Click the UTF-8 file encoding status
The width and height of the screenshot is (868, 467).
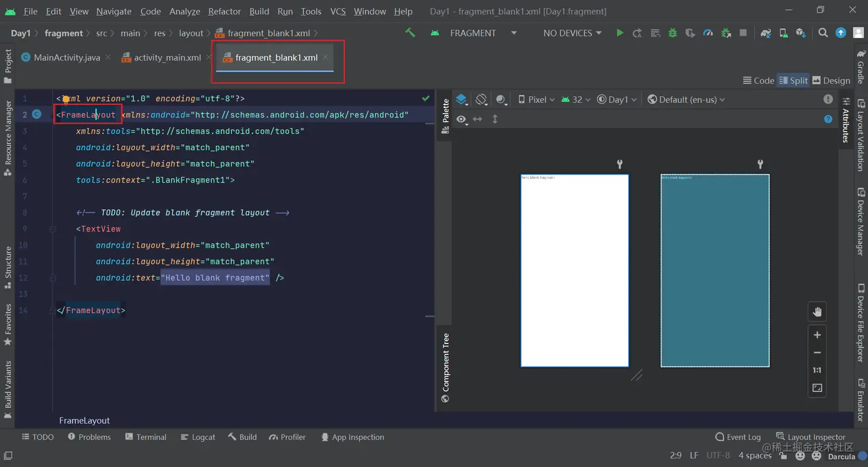coord(718,456)
